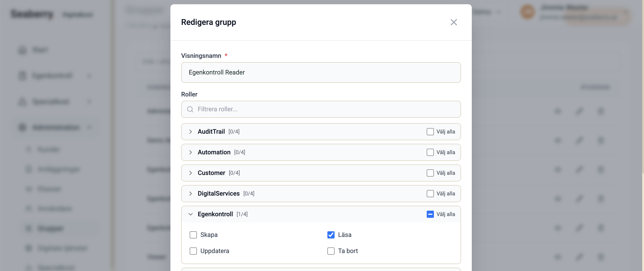Click the Egenkontroll group title
This screenshot has width=644, height=271.
(x=215, y=214)
